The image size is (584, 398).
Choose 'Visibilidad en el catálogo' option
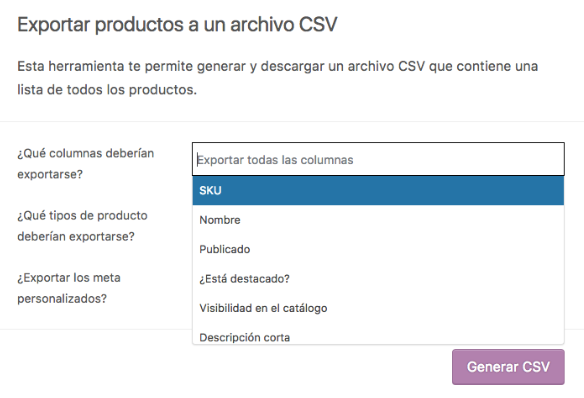pos(263,308)
